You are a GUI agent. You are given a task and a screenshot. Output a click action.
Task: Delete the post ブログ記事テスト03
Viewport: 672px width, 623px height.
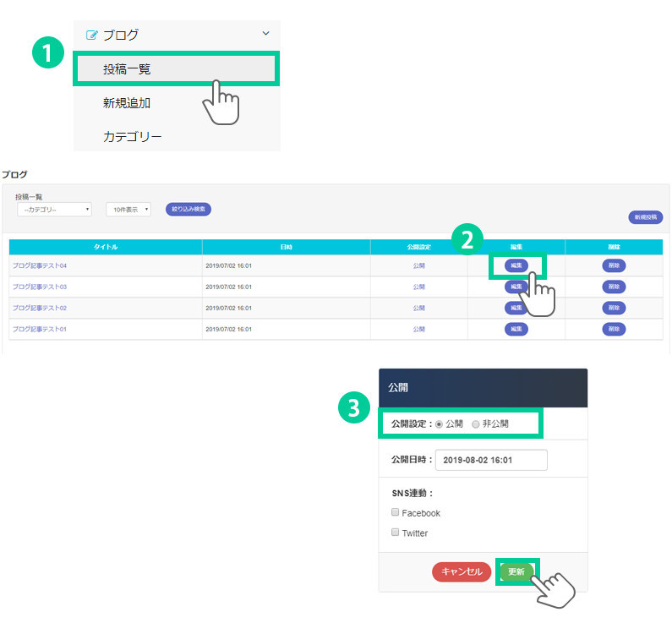pyautogui.click(x=614, y=287)
